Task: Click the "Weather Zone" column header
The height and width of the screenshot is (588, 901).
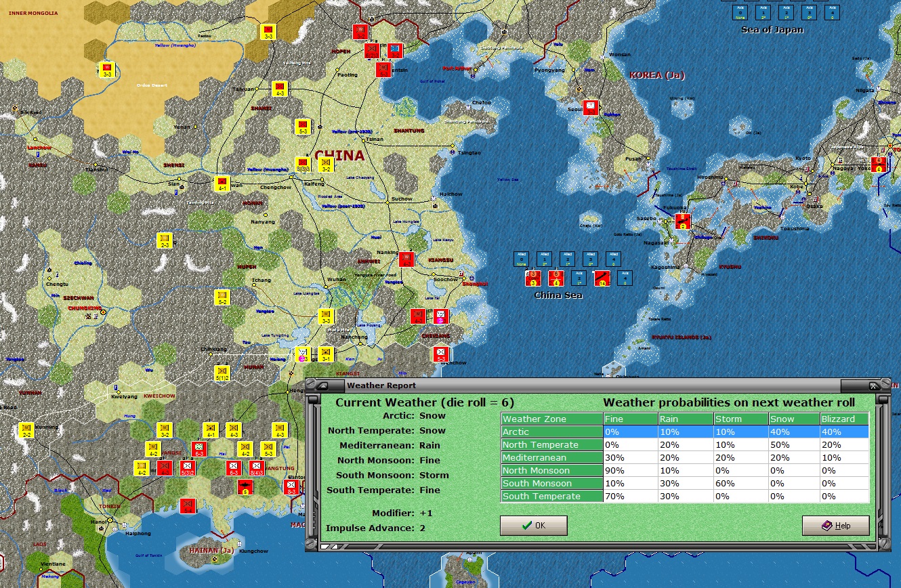Action: (552, 419)
